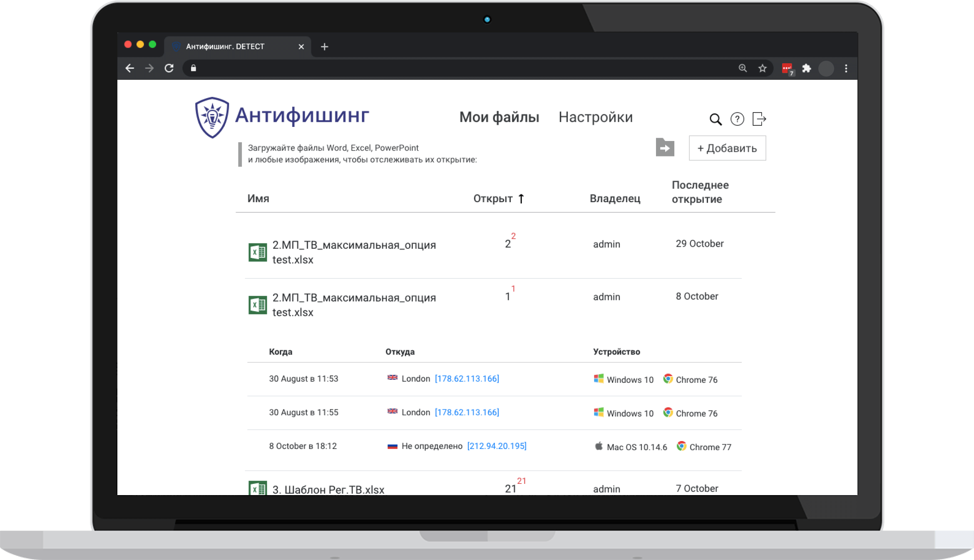Switch to the Настройки tab
The height and width of the screenshot is (560, 974).
click(x=595, y=117)
